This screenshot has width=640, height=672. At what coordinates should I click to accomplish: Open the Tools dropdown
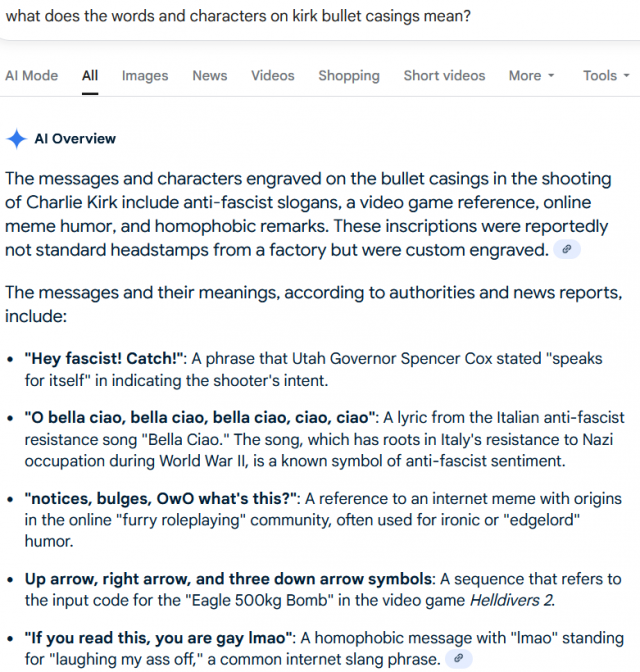click(x=606, y=75)
